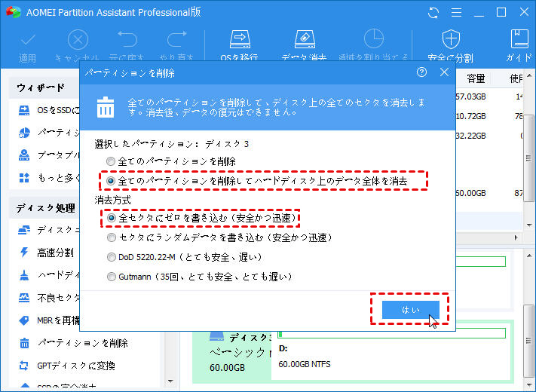
Task: Click the キャンセル toolbar icon
Action: [x=78, y=40]
